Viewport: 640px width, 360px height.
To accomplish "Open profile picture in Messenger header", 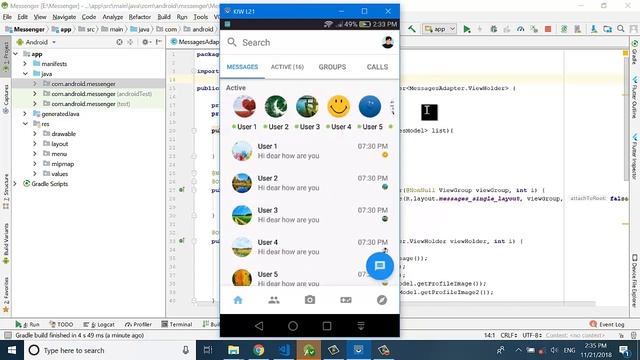I will pos(387,42).
